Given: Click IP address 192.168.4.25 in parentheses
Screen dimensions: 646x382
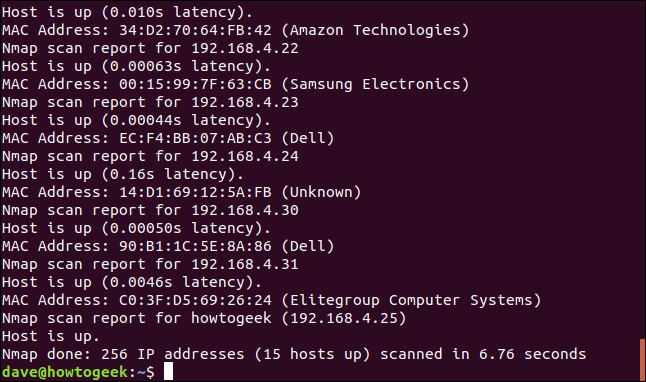Looking at the screenshot, I should pyautogui.click(x=344, y=319).
